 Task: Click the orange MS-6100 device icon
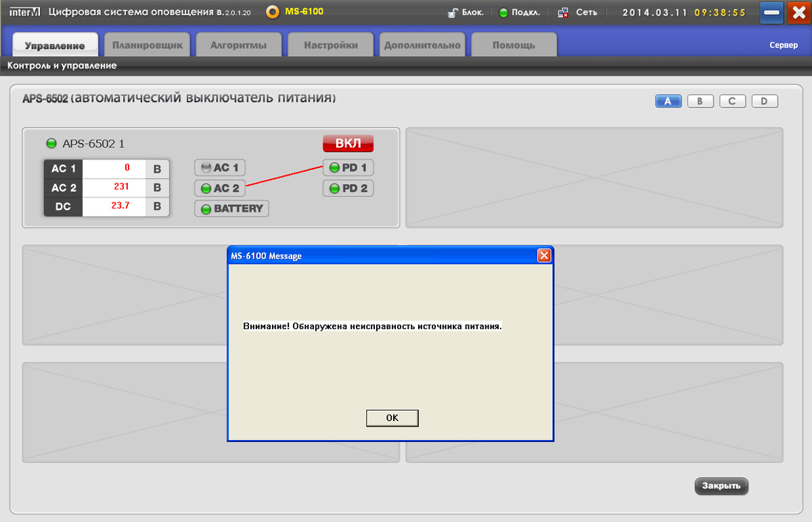click(273, 13)
